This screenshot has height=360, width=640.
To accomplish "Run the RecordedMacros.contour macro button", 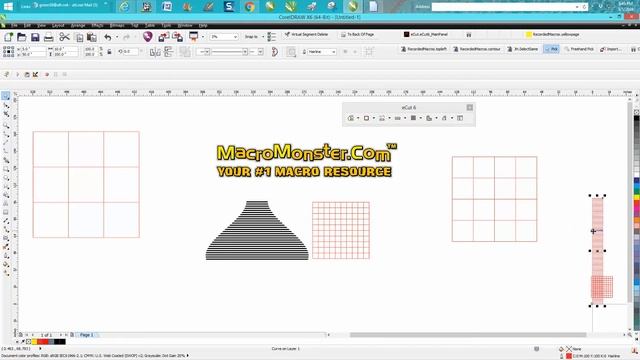I will tap(477, 49).
